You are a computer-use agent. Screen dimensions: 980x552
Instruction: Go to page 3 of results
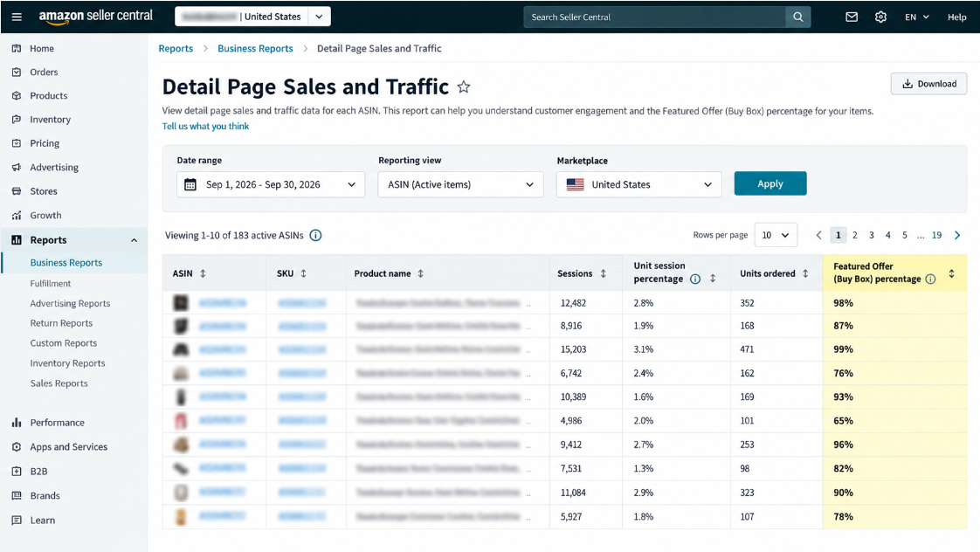coord(871,235)
